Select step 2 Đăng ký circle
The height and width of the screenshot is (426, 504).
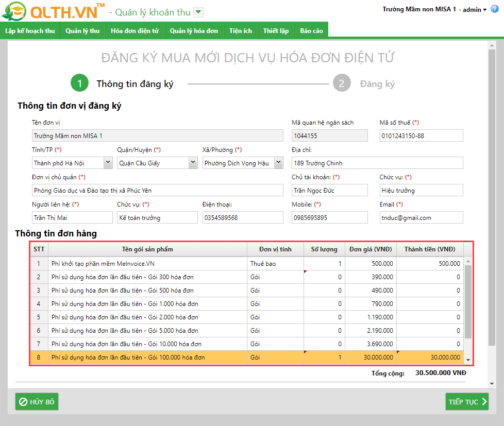click(x=341, y=83)
